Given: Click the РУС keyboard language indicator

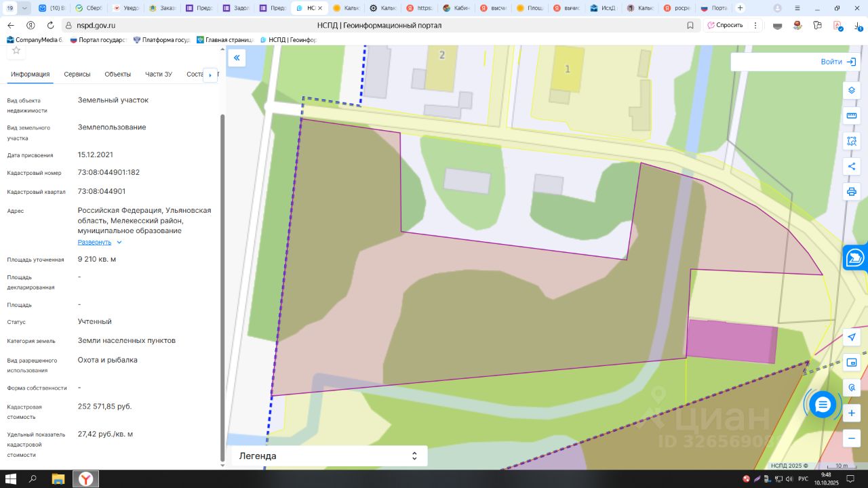Looking at the screenshot, I should tap(804, 479).
